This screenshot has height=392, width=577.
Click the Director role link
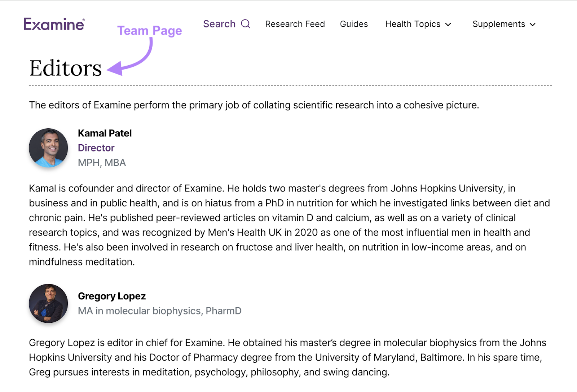pyautogui.click(x=96, y=148)
